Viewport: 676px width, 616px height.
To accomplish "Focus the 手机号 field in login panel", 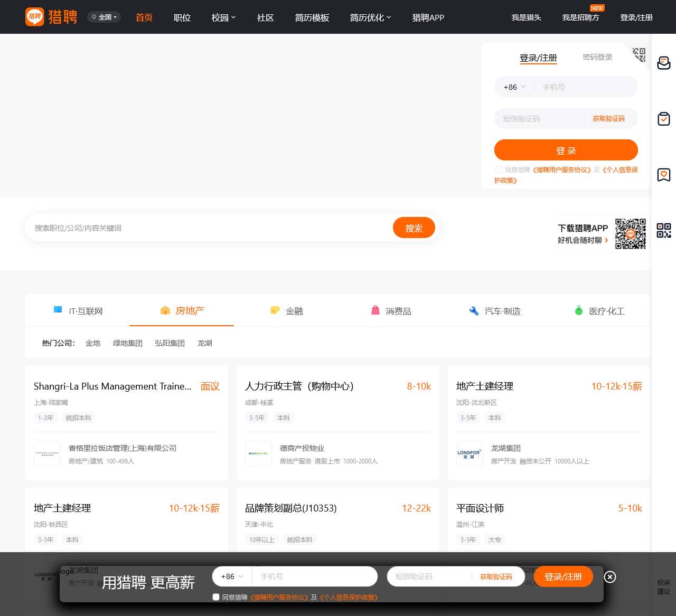I will point(585,87).
